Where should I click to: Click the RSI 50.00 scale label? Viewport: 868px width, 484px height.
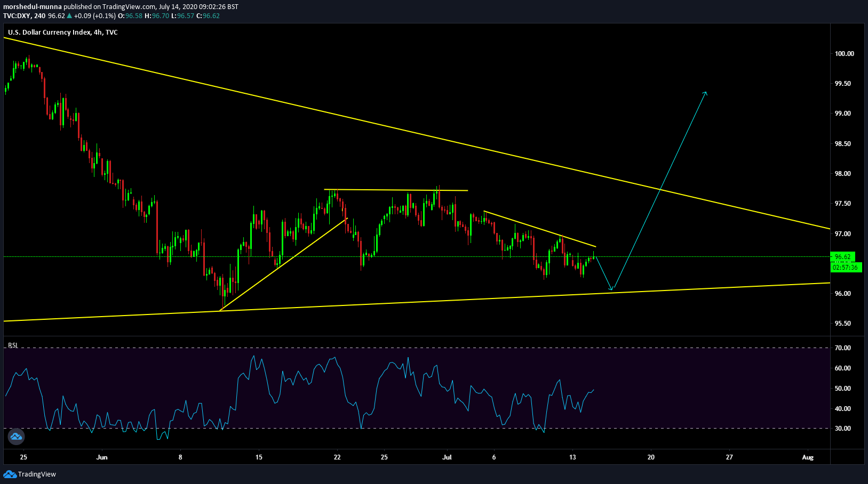pos(843,389)
